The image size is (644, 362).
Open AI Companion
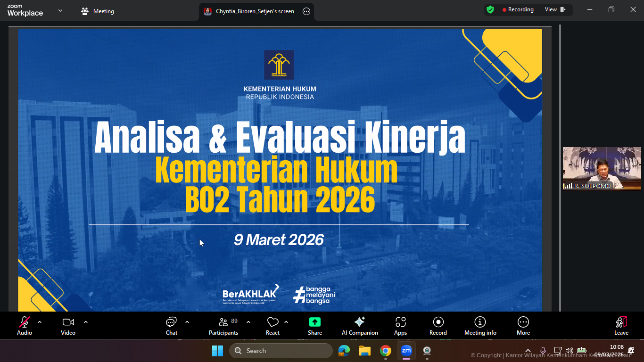coord(359,326)
